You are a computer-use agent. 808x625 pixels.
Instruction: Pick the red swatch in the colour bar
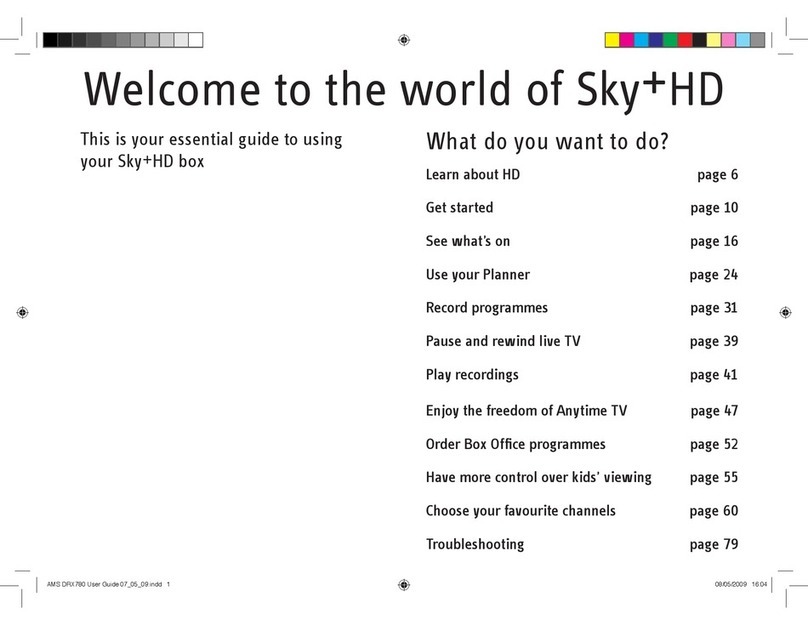pyautogui.click(x=685, y=40)
